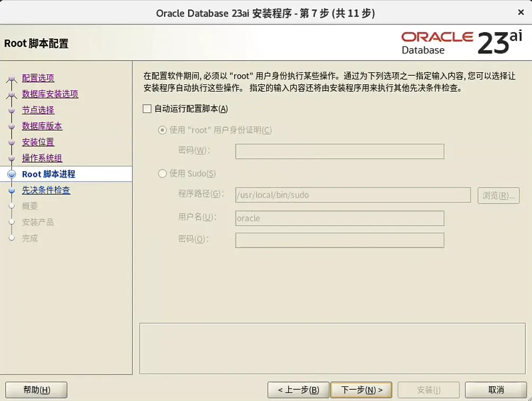Click the 完成 step circle in progress tree
Viewport: 532px width, 401px height.
12,238
